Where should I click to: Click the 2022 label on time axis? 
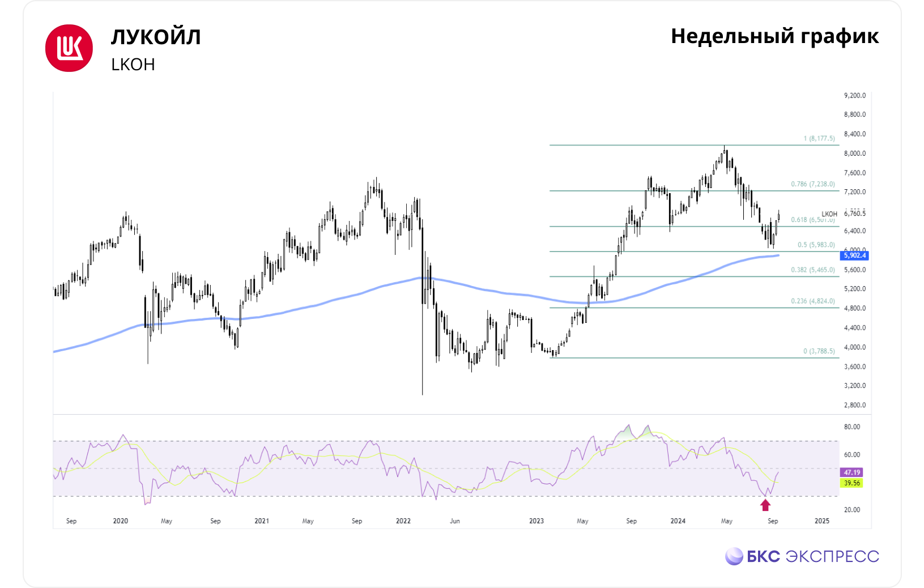(x=403, y=521)
